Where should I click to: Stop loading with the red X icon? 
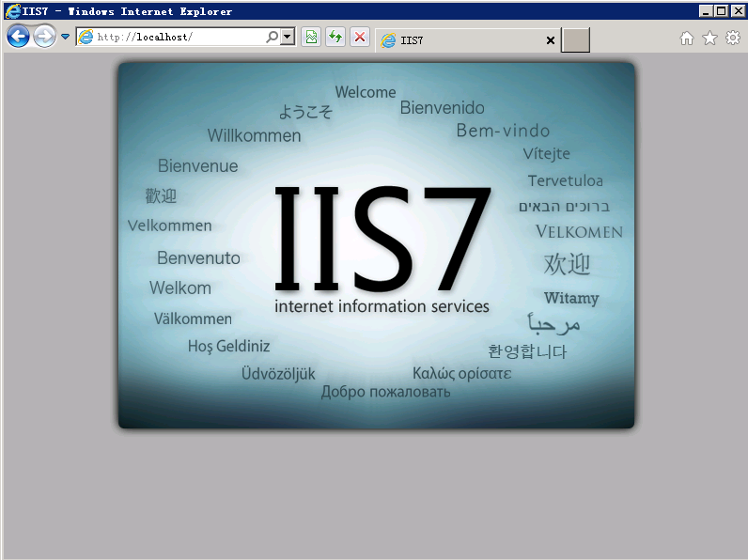[x=360, y=37]
